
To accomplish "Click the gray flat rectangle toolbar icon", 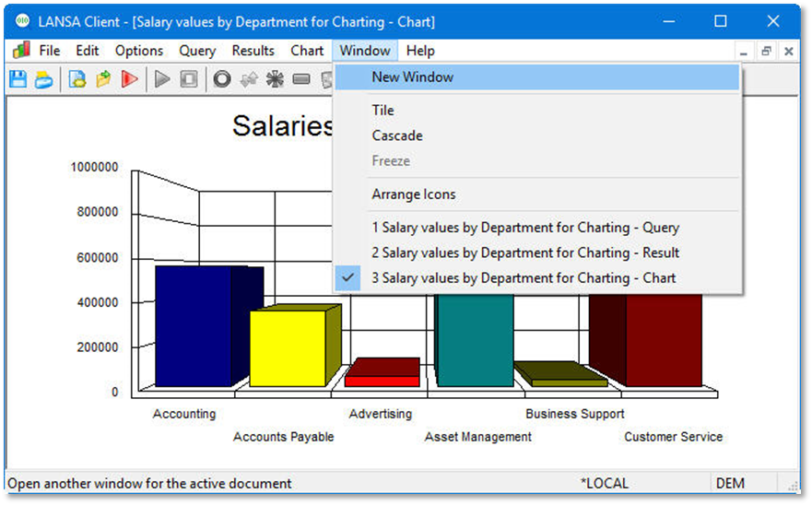I will 301,79.
